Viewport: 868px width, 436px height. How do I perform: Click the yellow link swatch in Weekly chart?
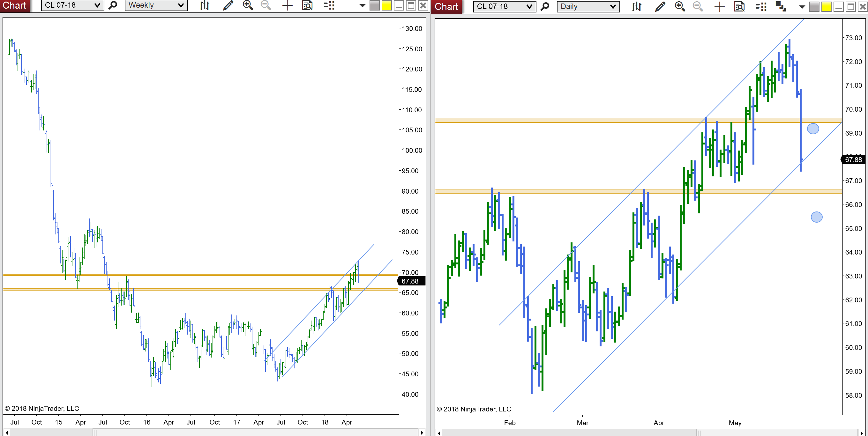point(386,5)
